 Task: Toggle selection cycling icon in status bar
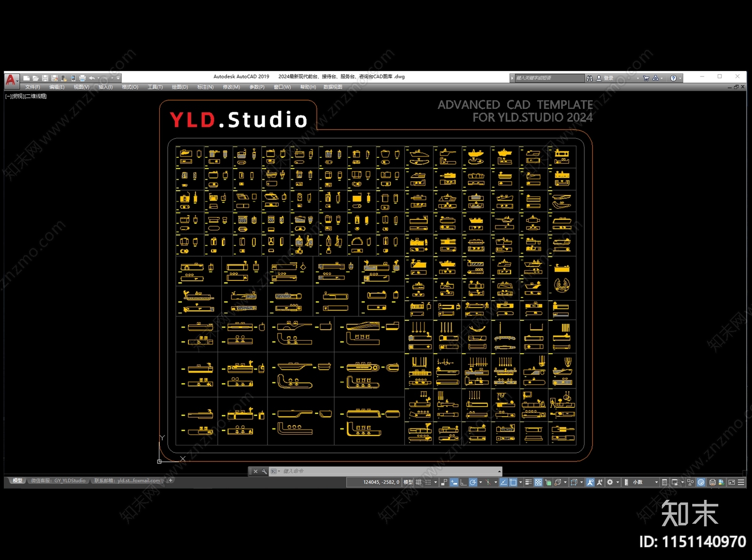click(x=548, y=482)
